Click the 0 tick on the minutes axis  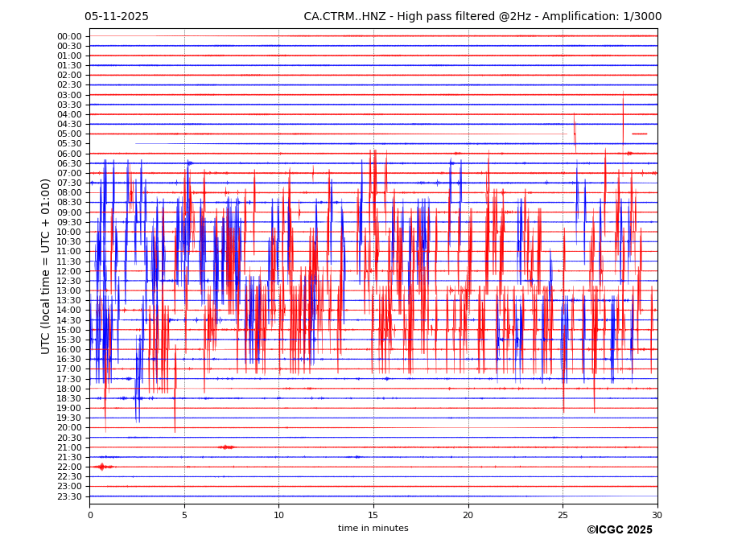pos(90,515)
